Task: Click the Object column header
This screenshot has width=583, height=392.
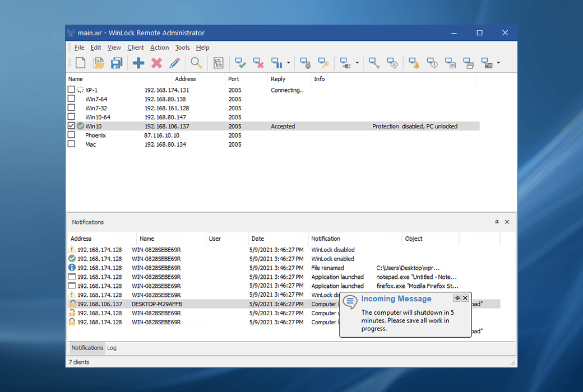Action: pos(431,239)
